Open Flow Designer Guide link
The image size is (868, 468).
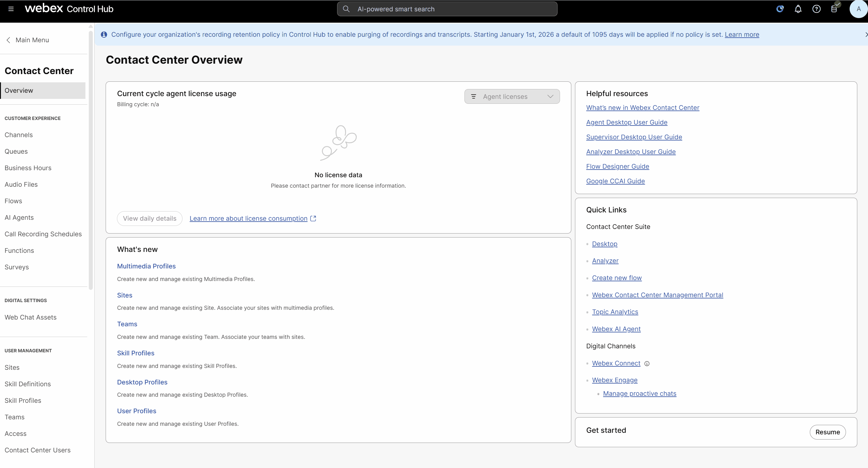tap(617, 167)
